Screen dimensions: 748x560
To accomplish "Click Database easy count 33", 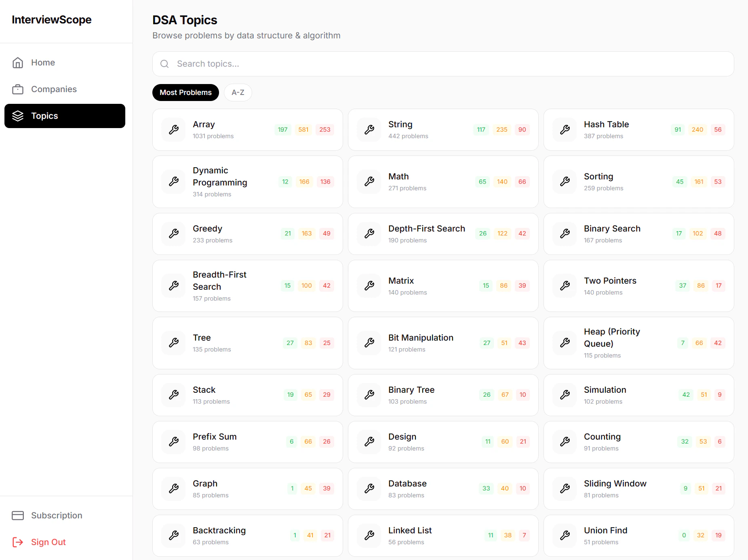I will pyautogui.click(x=486, y=488).
